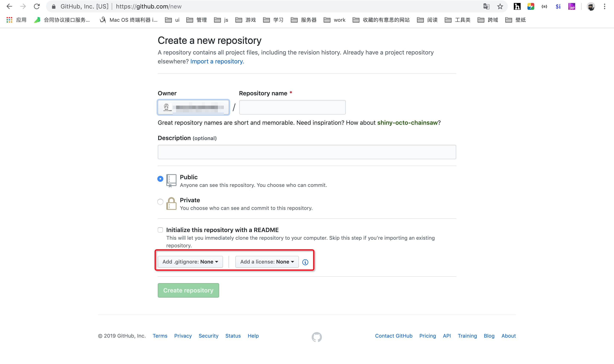Click the browser reload icon
Image resolution: width=614 pixels, height=364 pixels.
point(37,6)
